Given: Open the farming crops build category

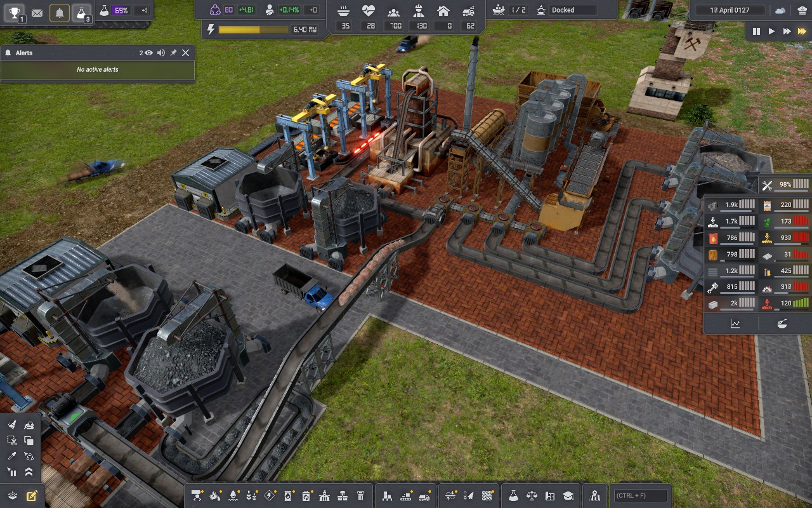Looking at the screenshot, I should (x=252, y=495).
